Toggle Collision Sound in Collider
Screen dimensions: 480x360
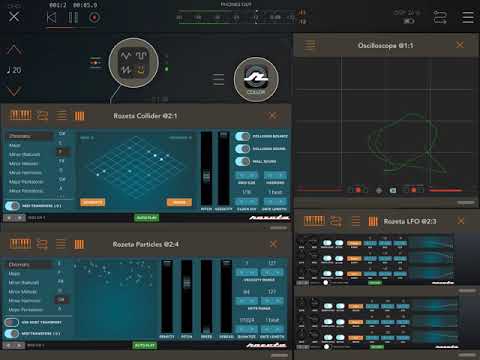pyautogui.click(x=242, y=149)
